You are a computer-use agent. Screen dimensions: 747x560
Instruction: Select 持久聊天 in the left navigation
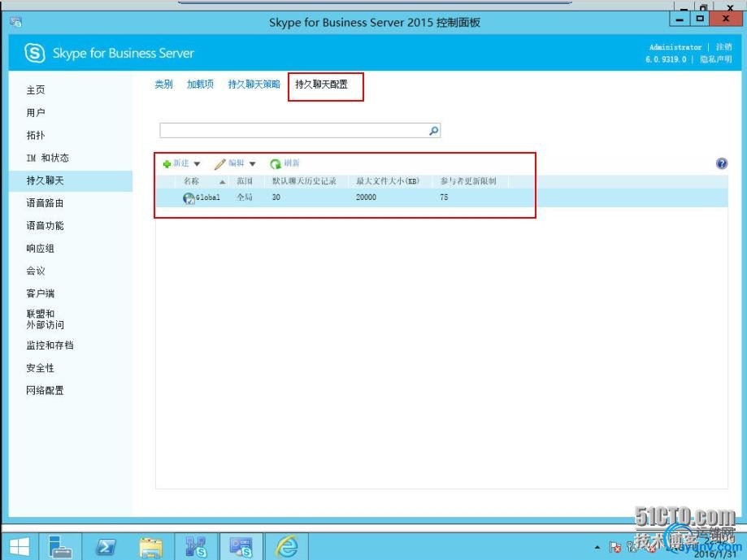click(45, 180)
